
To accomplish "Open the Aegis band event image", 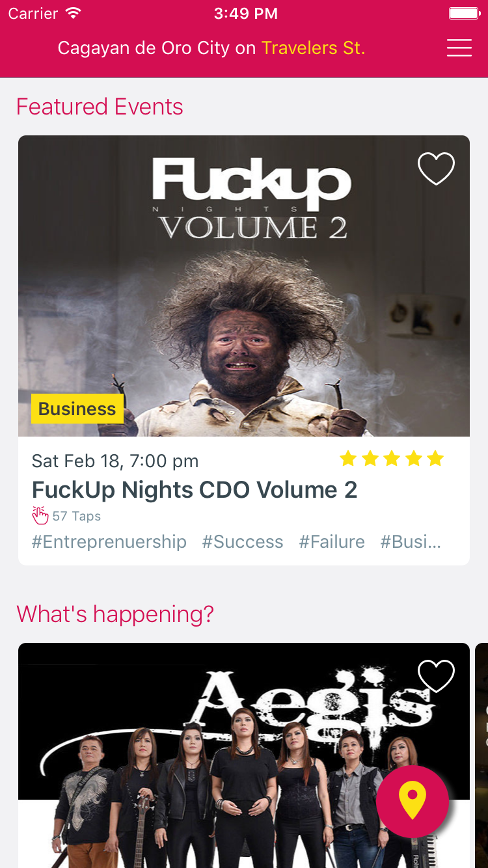I will coord(244,755).
